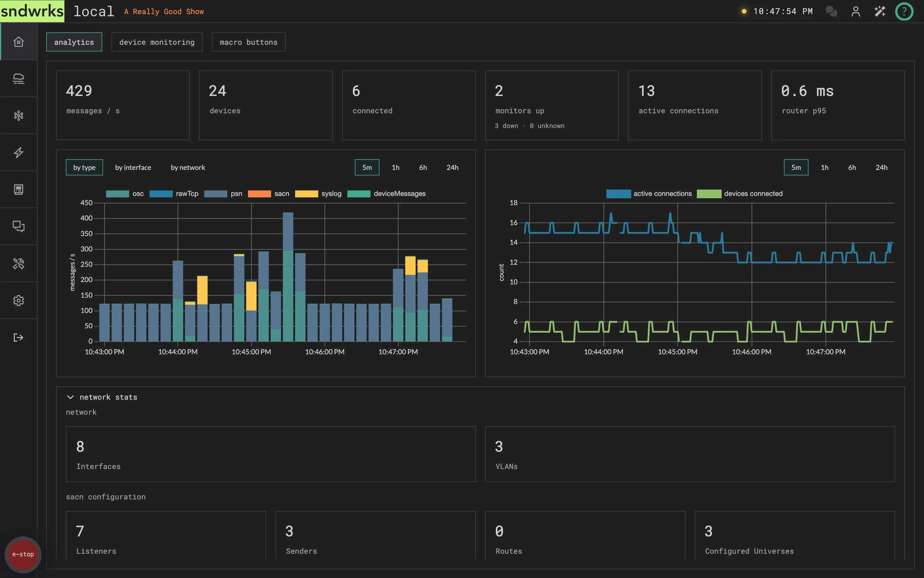
Task: Click '3 down · 0 unknown' monitor text
Action: coord(530,126)
